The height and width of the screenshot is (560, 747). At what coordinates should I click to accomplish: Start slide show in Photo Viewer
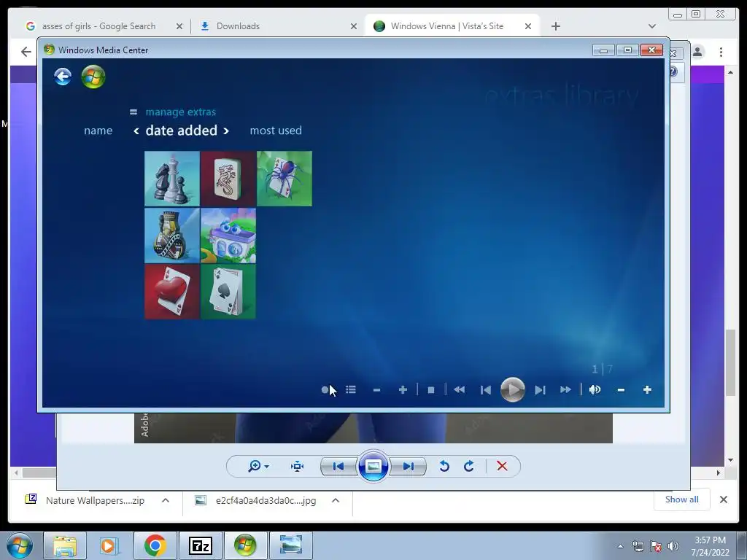tap(373, 466)
